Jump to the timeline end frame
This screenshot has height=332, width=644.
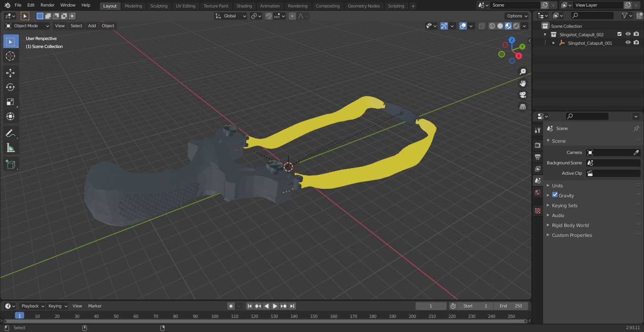pos(292,306)
